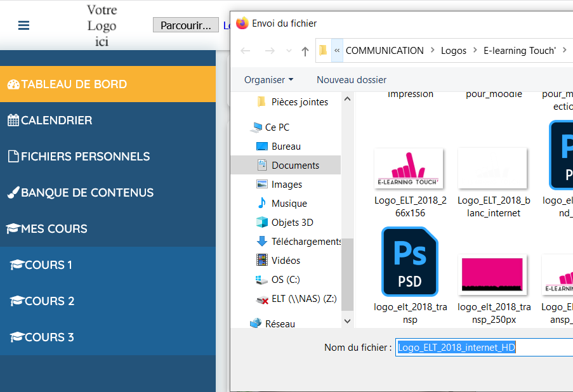Screen dimensions: 573x392
Task: Click the Téléchargements download arrow icon
Action: [262, 241]
